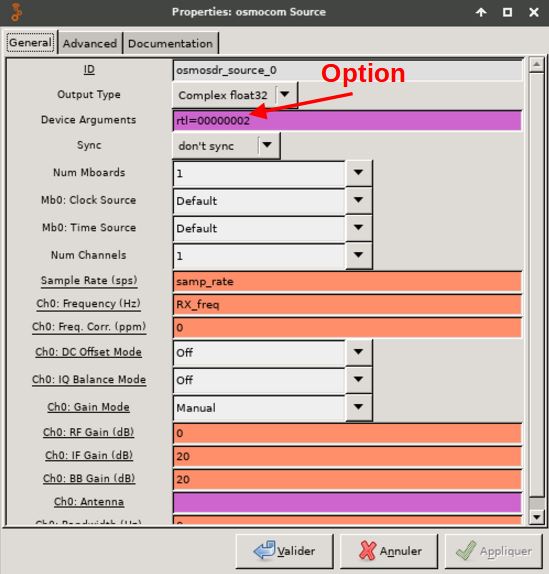This screenshot has height=574, width=549.
Task: Click the Num Mboards text value 1
Action: pos(179,174)
